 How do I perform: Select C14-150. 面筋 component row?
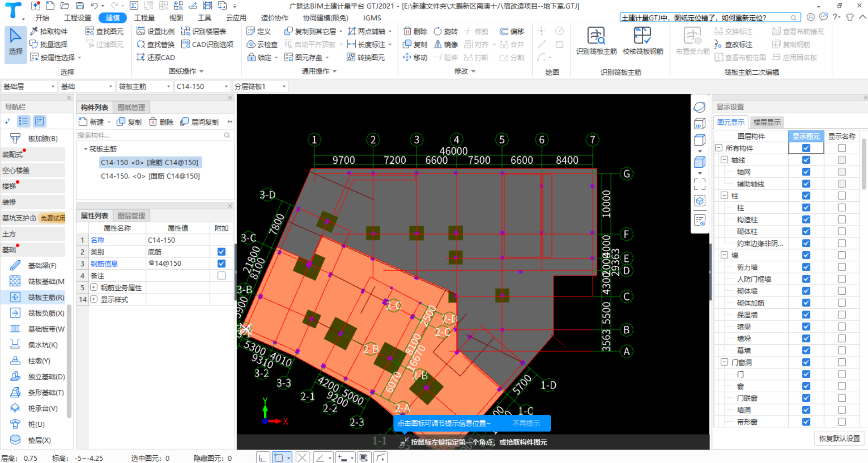tap(150, 176)
